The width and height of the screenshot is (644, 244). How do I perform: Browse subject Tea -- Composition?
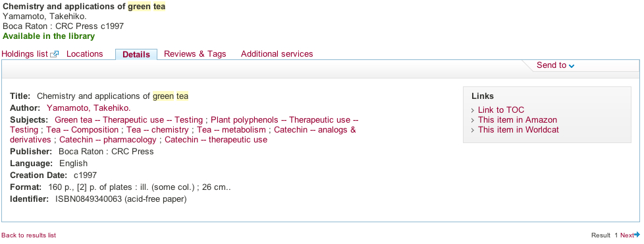(x=82, y=130)
